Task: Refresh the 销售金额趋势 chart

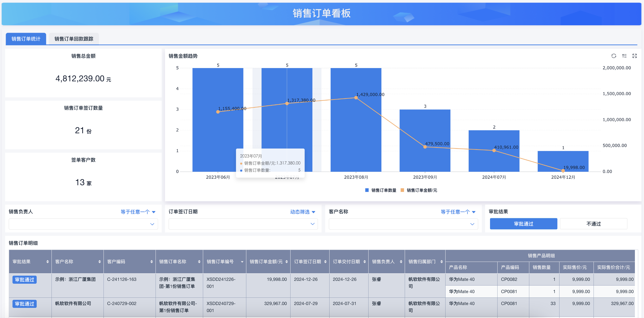Action: click(x=614, y=56)
